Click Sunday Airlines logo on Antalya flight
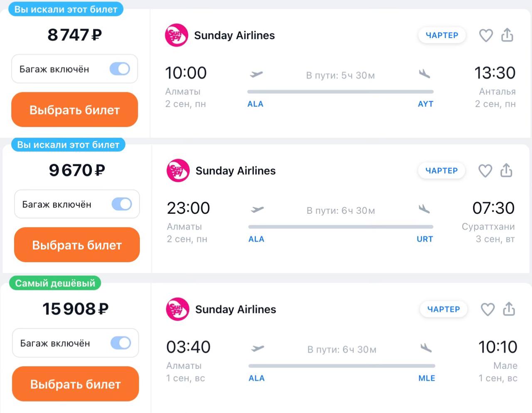 (177, 35)
